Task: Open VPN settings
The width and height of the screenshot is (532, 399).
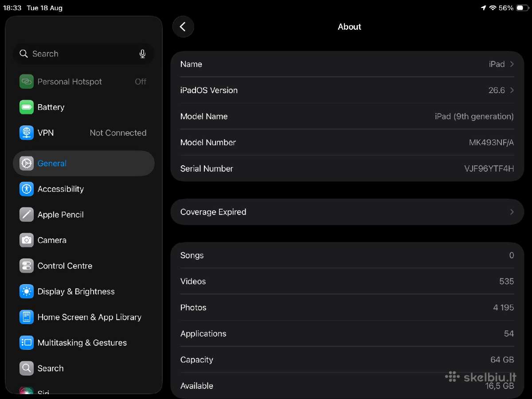Action: coord(84,133)
